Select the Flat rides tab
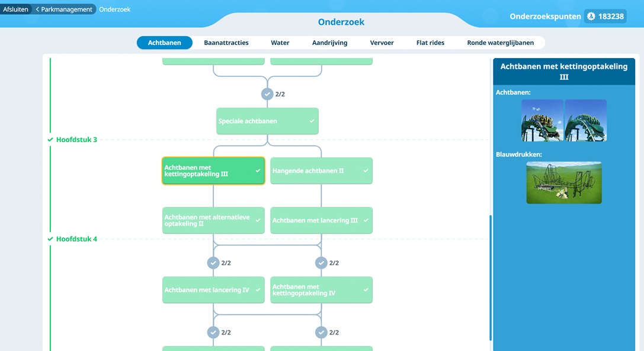The height and width of the screenshot is (351, 644). pos(431,43)
